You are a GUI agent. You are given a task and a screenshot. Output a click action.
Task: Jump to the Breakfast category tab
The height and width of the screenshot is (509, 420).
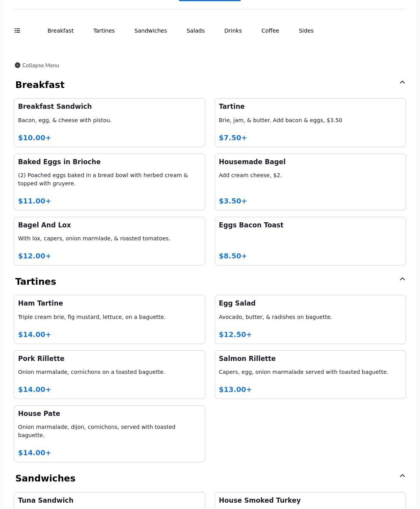coord(60,31)
